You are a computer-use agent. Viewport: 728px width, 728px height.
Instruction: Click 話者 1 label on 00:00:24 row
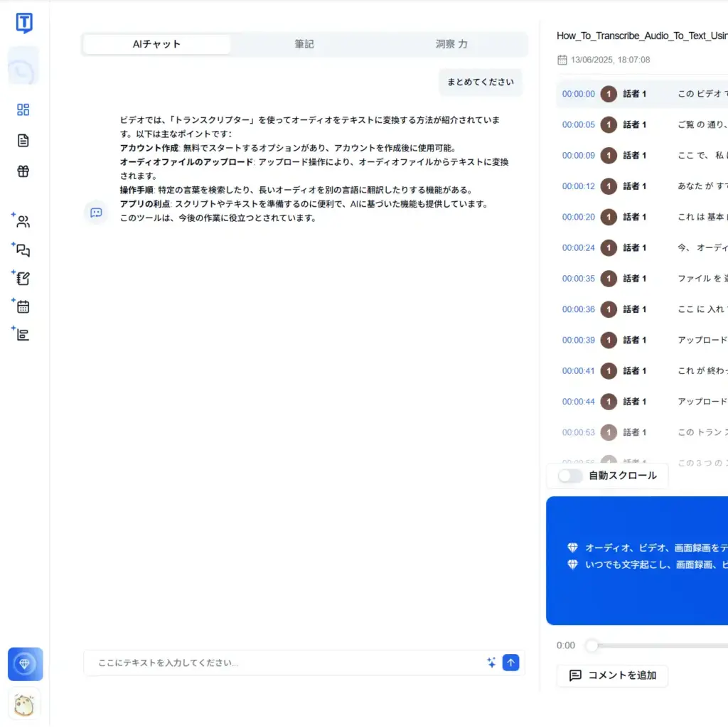(634, 247)
